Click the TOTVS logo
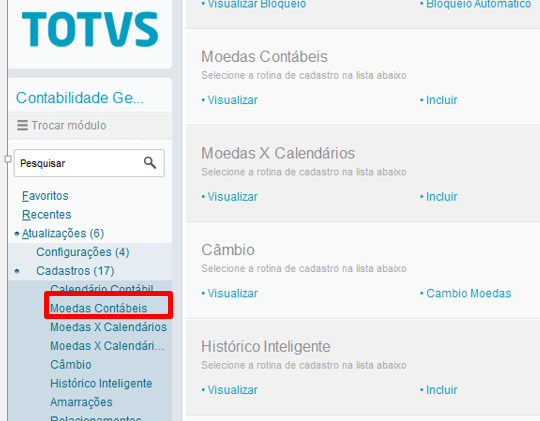 (x=90, y=29)
